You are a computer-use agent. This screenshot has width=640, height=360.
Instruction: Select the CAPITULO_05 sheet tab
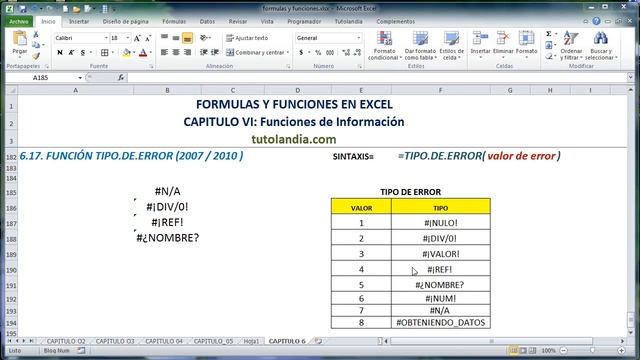213,341
